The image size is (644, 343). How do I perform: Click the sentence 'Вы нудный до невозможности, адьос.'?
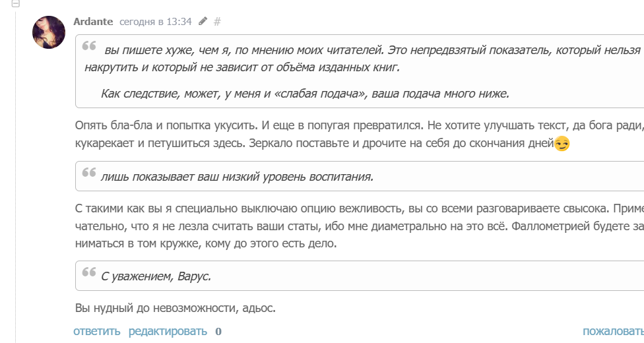point(175,308)
